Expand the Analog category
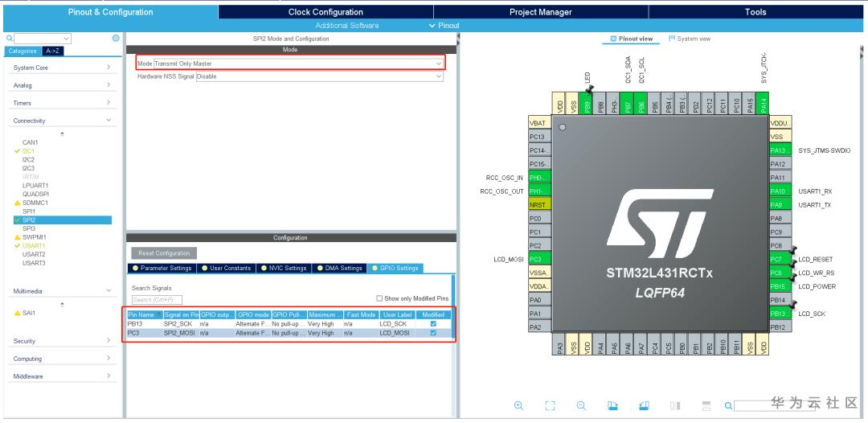The image size is (868, 423). click(62, 85)
